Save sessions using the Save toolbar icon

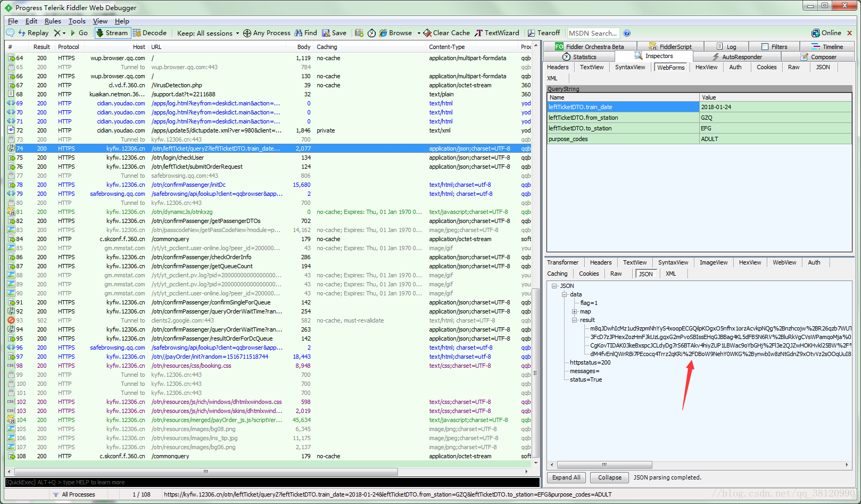click(x=334, y=33)
